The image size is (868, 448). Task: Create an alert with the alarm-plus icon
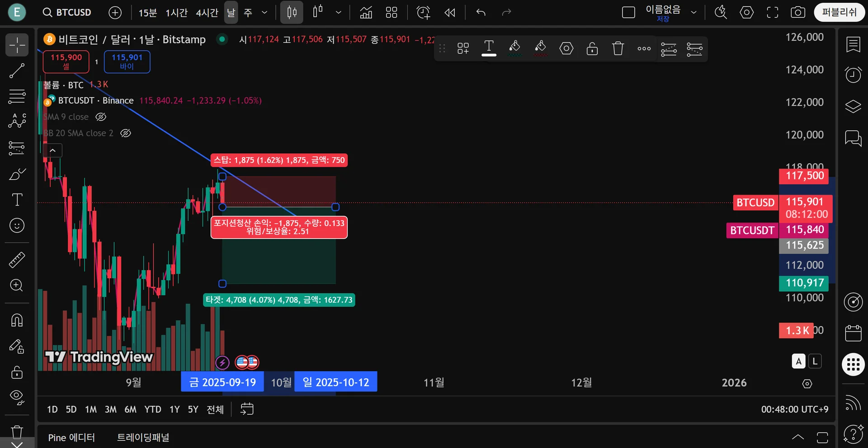coord(424,13)
